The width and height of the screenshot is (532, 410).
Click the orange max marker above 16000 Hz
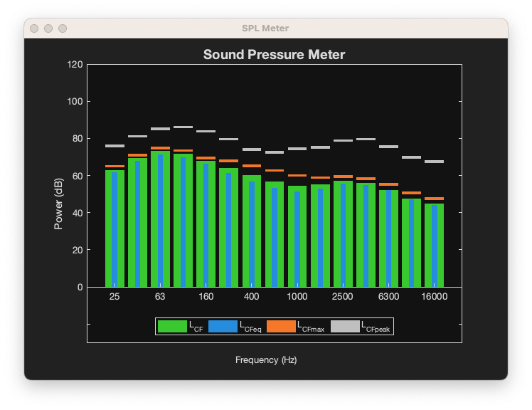tap(434, 199)
